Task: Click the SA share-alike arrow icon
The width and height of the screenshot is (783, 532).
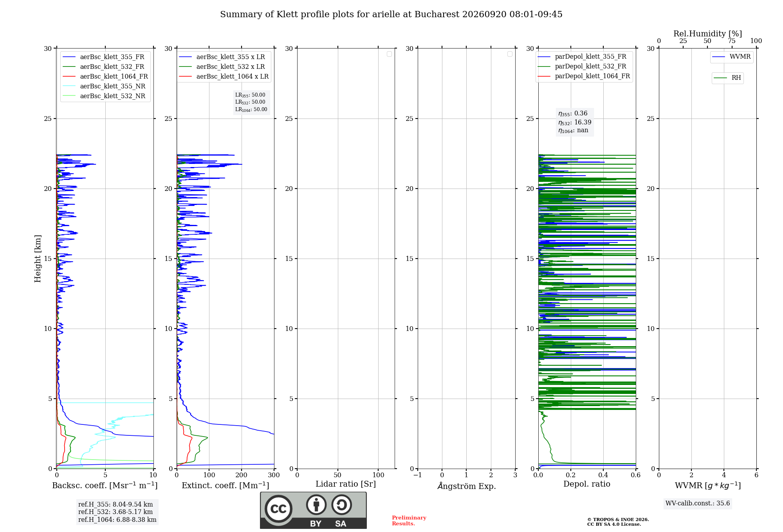Action: point(341,505)
